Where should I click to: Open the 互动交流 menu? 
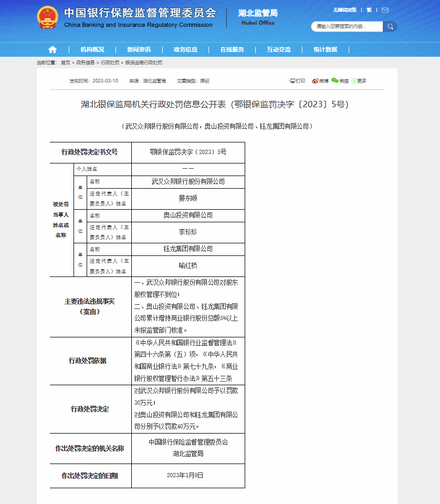(278, 49)
